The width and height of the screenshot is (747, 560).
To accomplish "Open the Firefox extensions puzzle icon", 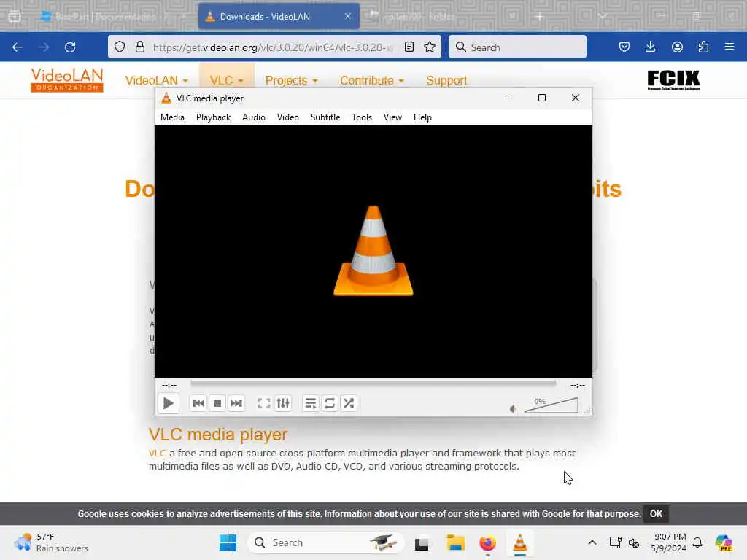I will click(703, 47).
